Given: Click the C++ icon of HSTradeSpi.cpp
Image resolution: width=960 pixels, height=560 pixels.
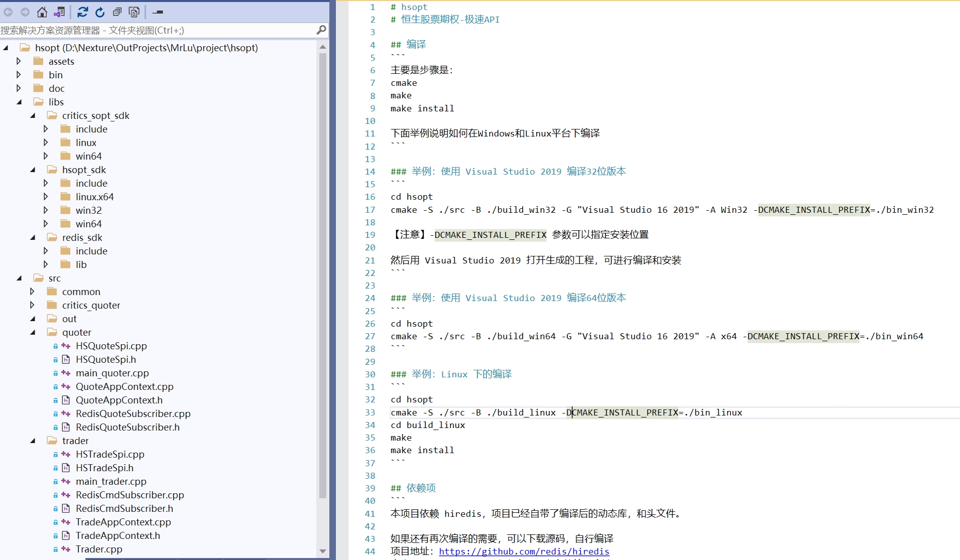Looking at the screenshot, I should point(66,454).
